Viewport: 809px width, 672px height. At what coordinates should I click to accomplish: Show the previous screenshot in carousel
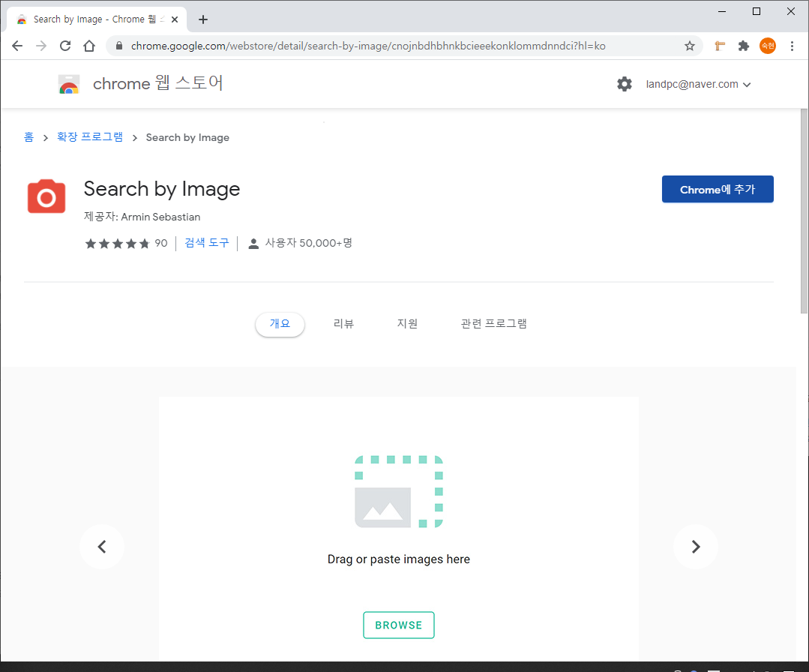[102, 547]
